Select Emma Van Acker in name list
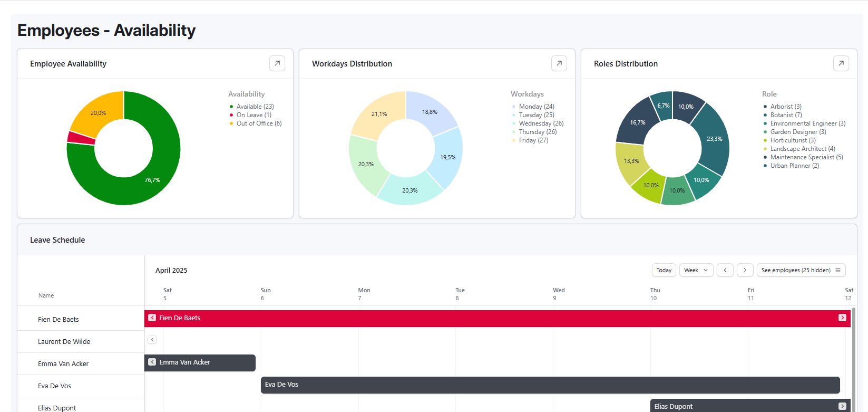The image size is (868, 412). (x=63, y=363)
